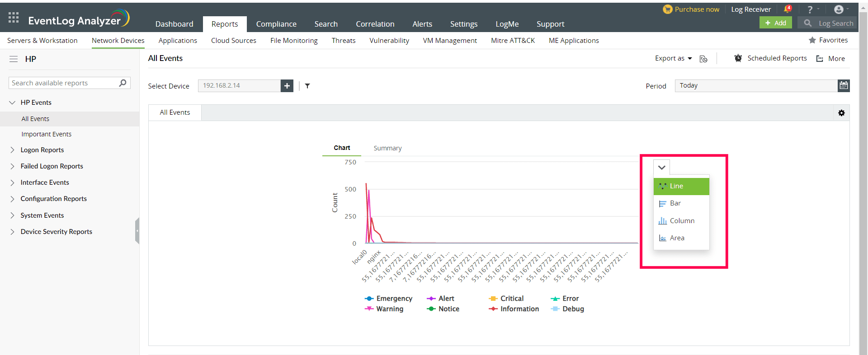
Task: Select Bar chart type option
Action: [675, 203]
